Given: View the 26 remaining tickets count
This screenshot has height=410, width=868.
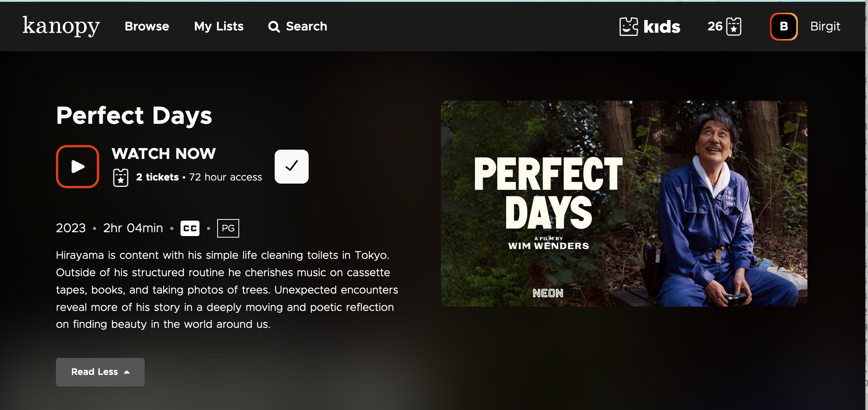Looking at the screenshot, I should point(715,26).
